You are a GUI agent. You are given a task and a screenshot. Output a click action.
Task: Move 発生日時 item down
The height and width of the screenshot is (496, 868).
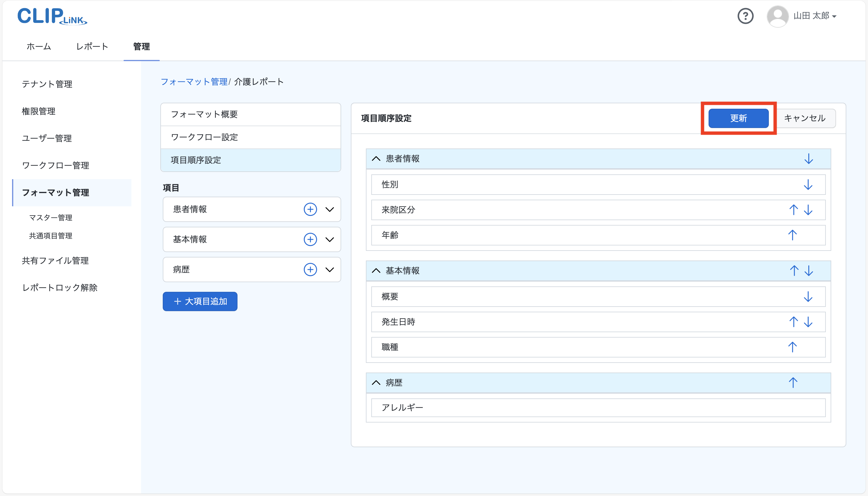click(x=808, y=322)
